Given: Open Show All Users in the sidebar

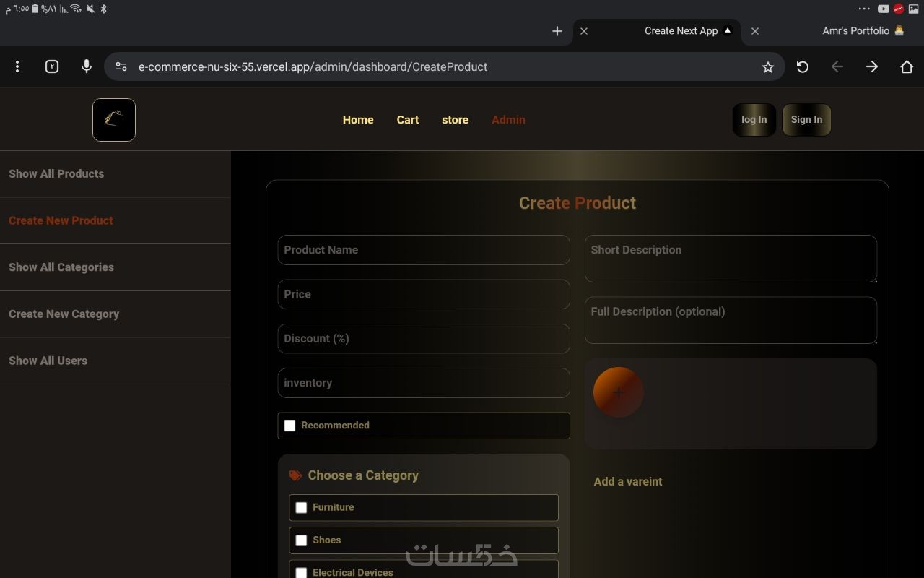Looking at the screenshot, I should 115,361.
